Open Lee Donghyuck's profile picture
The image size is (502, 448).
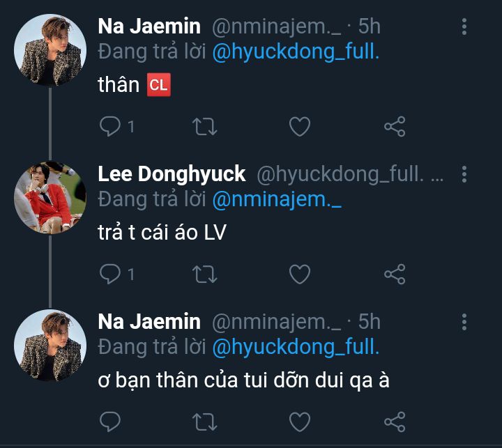(50, 197)
